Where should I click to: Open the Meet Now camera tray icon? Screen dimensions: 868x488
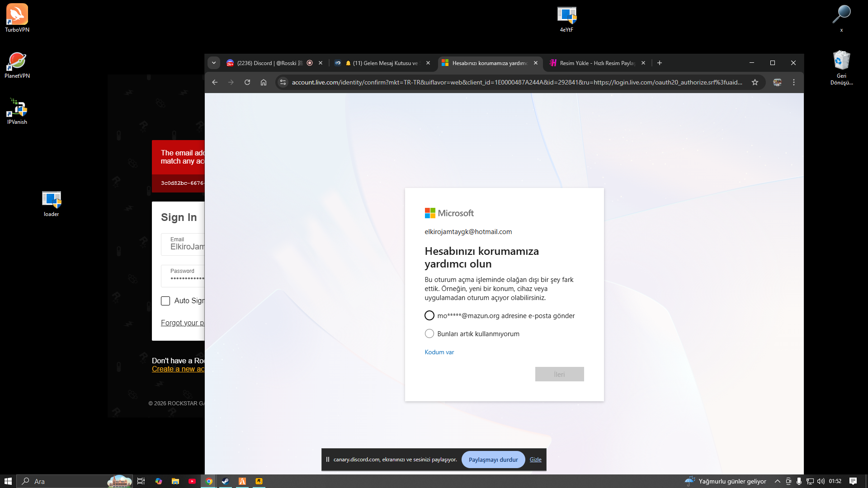pyautogui.click(x=788, y=481)
